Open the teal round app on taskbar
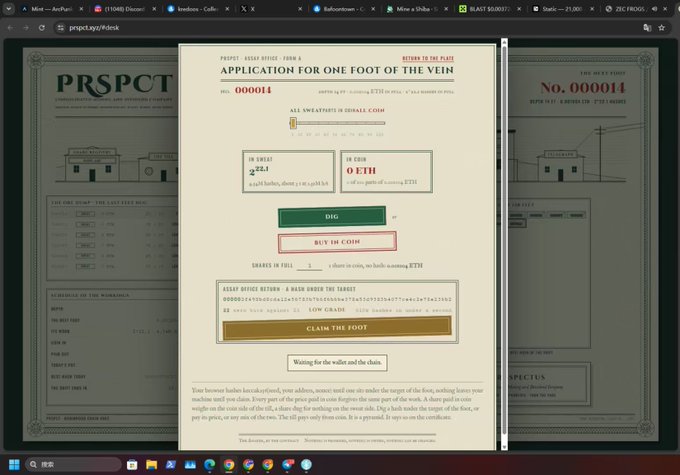The height and width of the screenshot is (475, 680). tap(306, 465)
